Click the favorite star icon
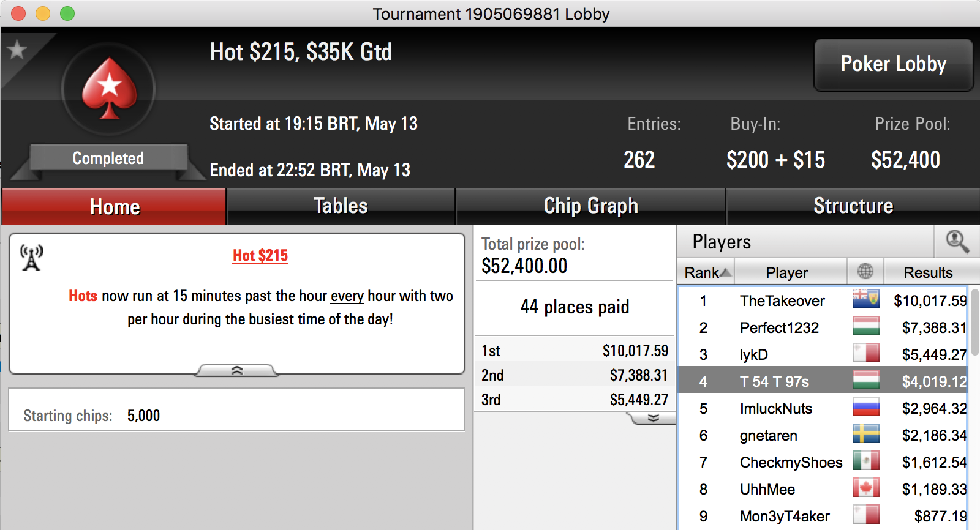This screenshot has width=980, height=530. point(17,50)
